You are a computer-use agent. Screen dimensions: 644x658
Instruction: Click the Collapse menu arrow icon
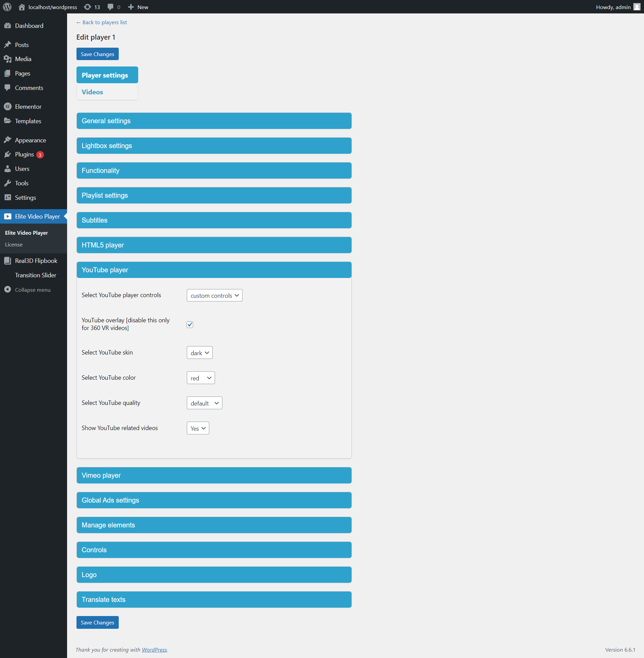[7, 290]
